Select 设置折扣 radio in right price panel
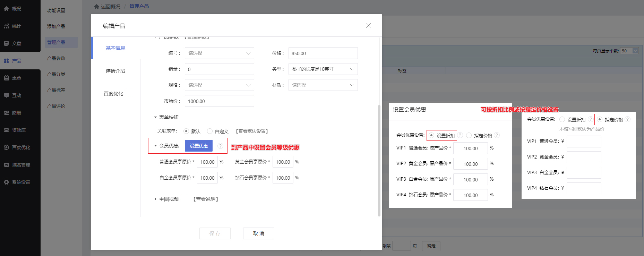 (x=562, y=119)
